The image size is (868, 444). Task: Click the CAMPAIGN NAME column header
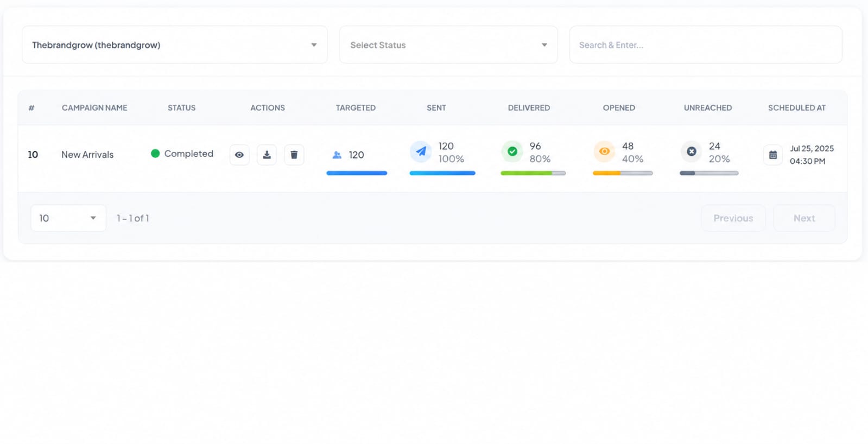(94, 108)
